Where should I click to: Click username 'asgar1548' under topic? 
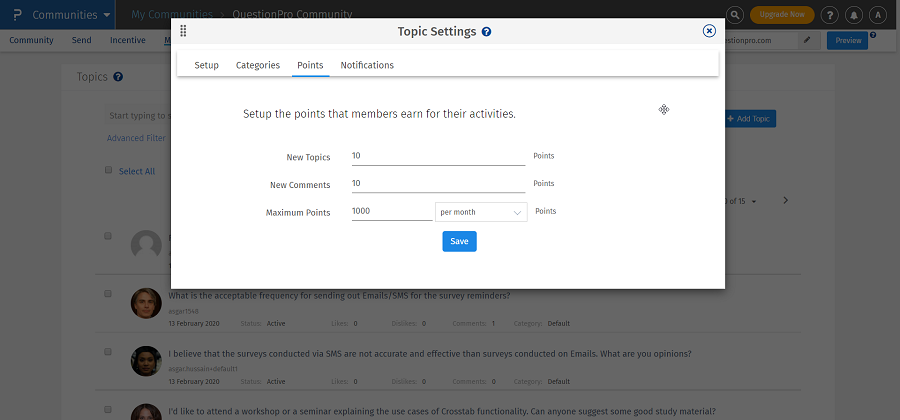pos(184,311)
